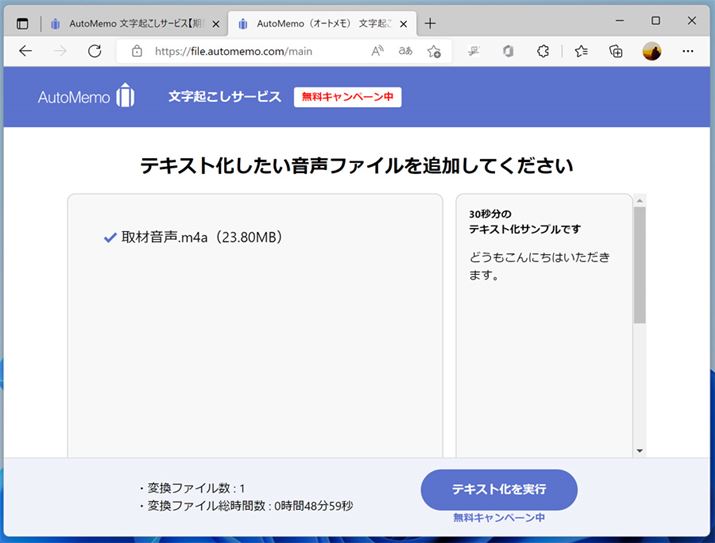Click the sample panel scrollbar up arrow
715x543 pixels.
click(x=639, y=201)
